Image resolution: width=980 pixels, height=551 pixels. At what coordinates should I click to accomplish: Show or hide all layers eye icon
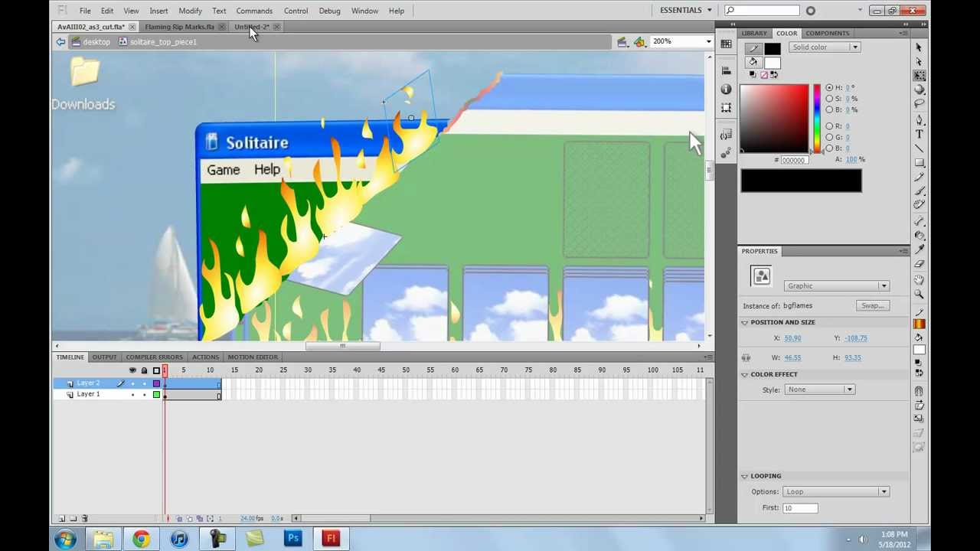click(132, 370)
